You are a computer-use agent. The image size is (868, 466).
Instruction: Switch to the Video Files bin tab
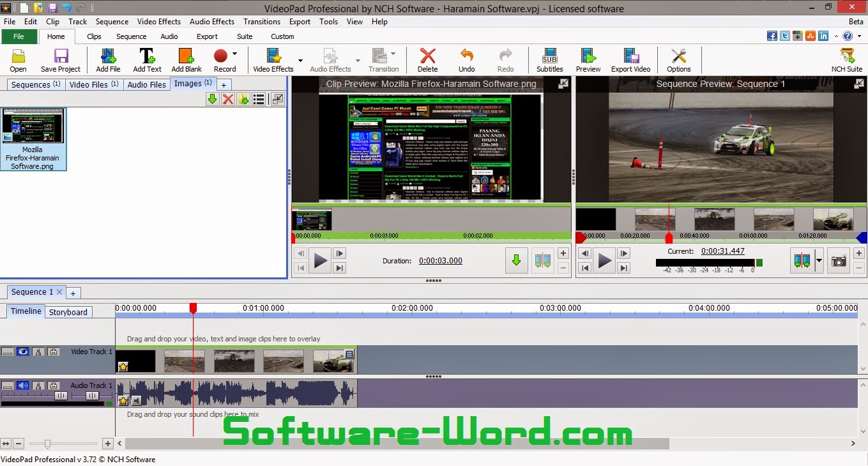pyautogui.click(x=94, y=84)
